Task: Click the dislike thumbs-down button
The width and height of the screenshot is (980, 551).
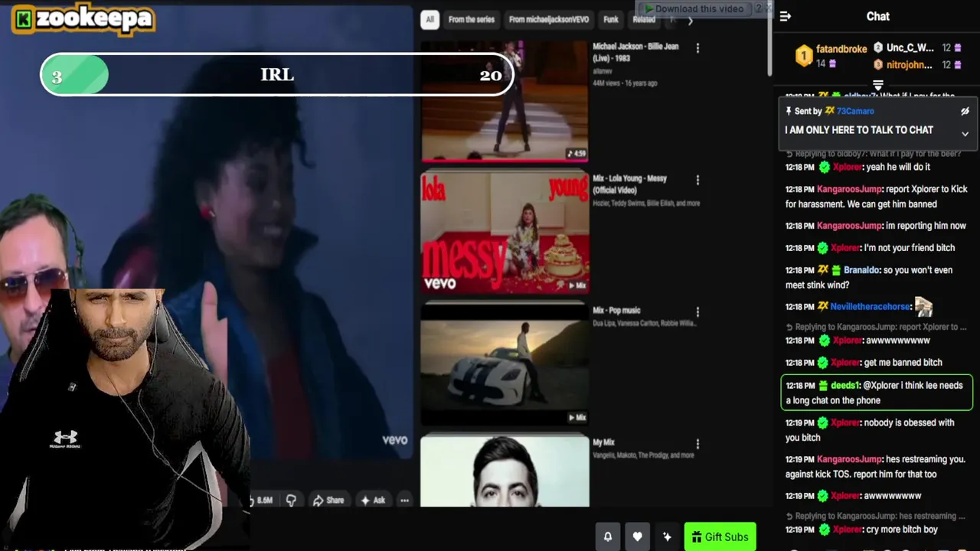Action: (x=291, y=500)
